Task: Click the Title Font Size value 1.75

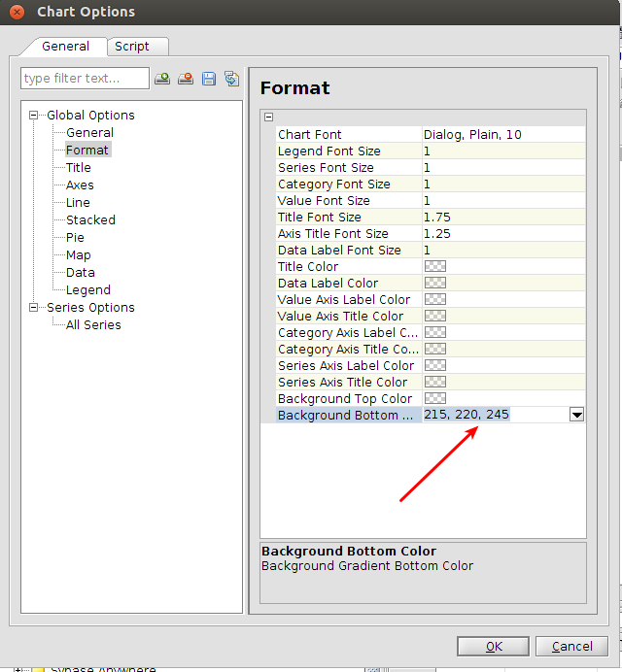Action: click(503, 217)
